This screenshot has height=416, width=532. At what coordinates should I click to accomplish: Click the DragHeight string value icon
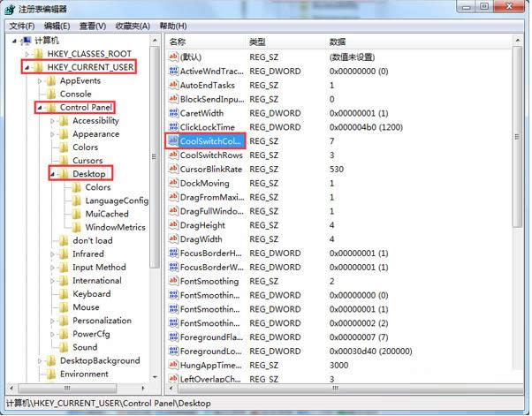coord(173,225)
